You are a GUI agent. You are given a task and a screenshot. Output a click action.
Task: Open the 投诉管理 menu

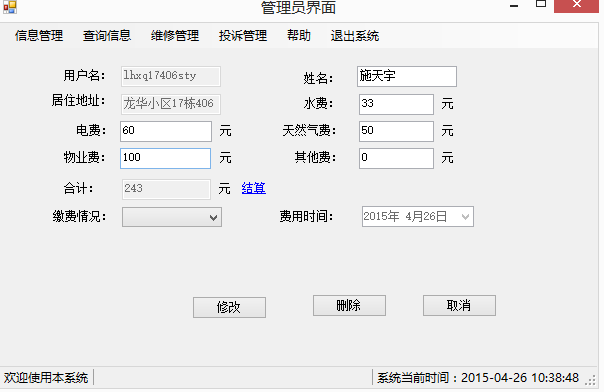click(243, 36)
